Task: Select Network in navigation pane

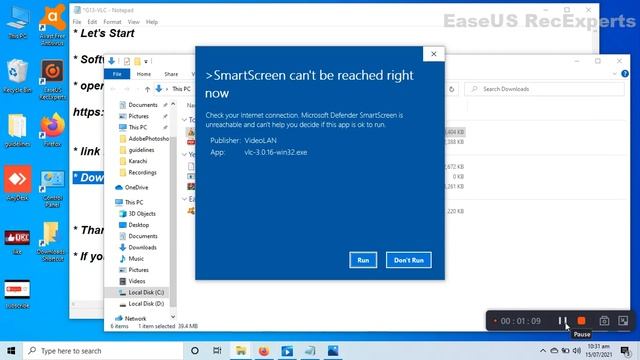Action: (x=135, y=318)
